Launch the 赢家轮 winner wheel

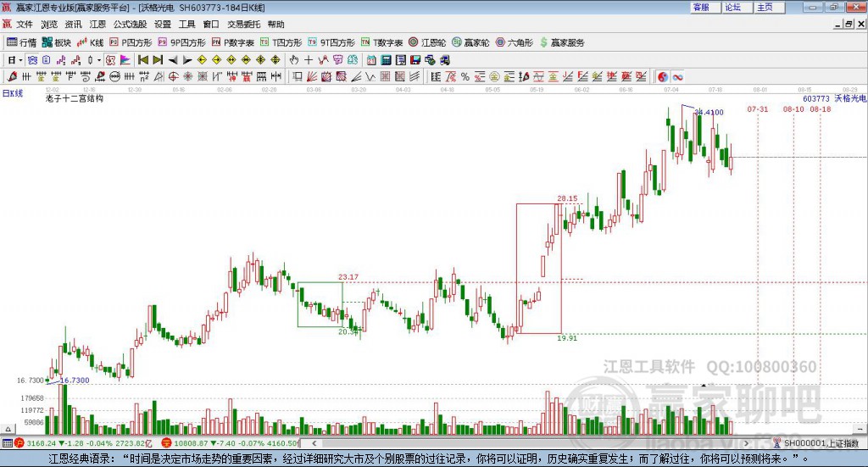470,42
